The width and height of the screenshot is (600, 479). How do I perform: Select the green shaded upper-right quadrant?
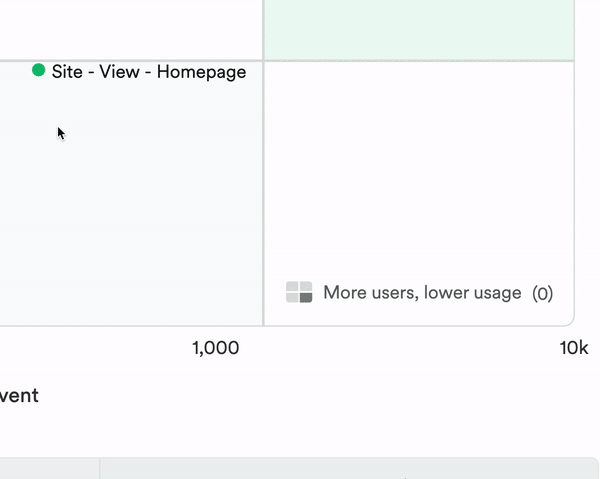[x=420, y=30]
